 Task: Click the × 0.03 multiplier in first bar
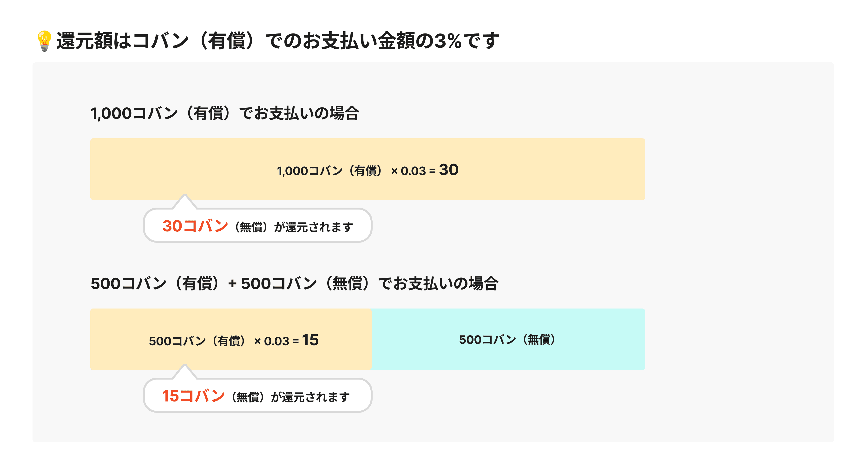[408, 171]
